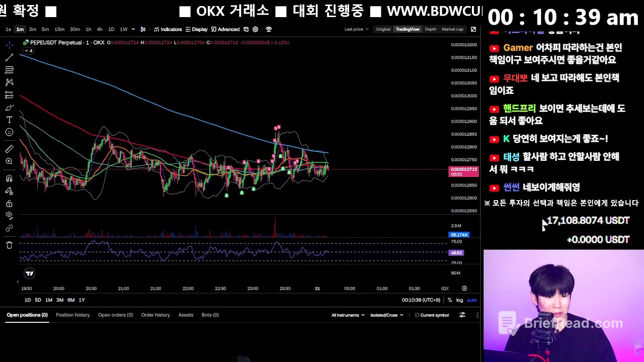Toggle magnet mode for drawings
The height and width of the screenshot is (362, 644).
(x=9, y=178)
